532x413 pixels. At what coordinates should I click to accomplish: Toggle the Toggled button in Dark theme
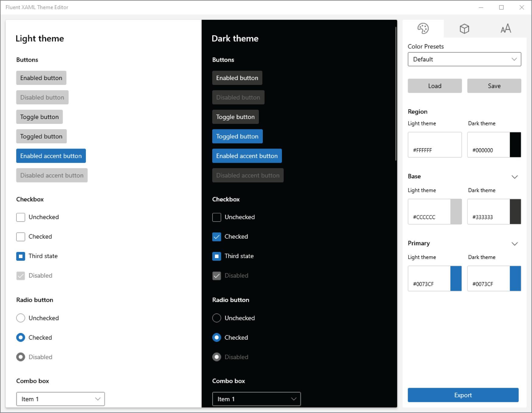[x=237, y=136]
